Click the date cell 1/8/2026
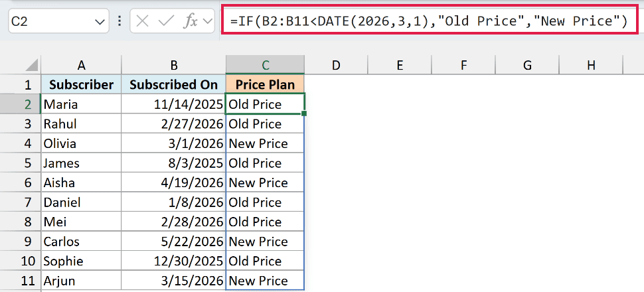This screenshot has width=644, height=292. point(174,202)
